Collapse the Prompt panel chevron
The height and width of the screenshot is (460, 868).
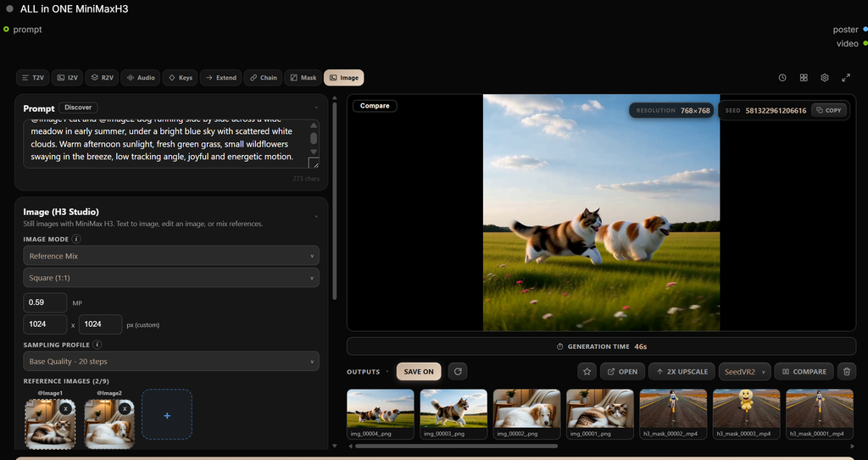(316, 108)
